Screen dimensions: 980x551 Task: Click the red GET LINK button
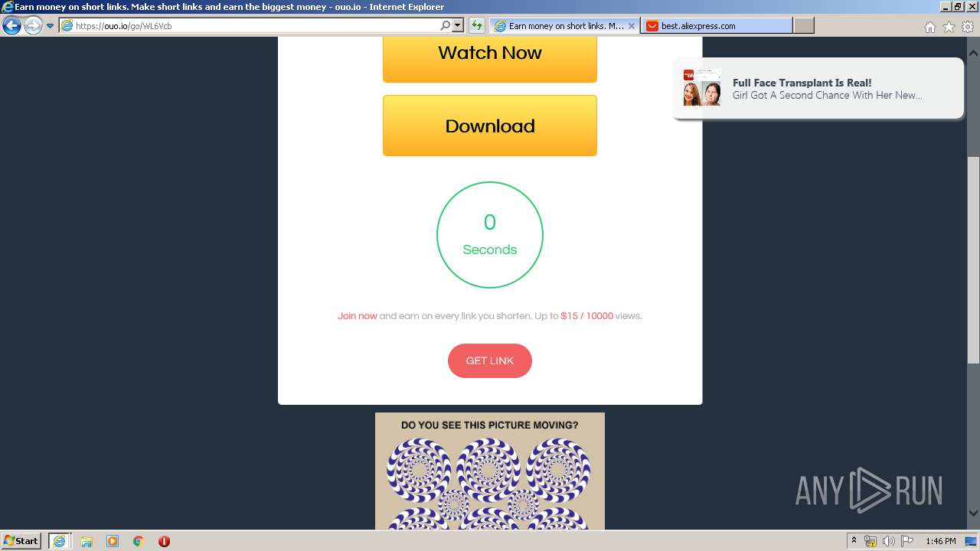tap(490, 360)
